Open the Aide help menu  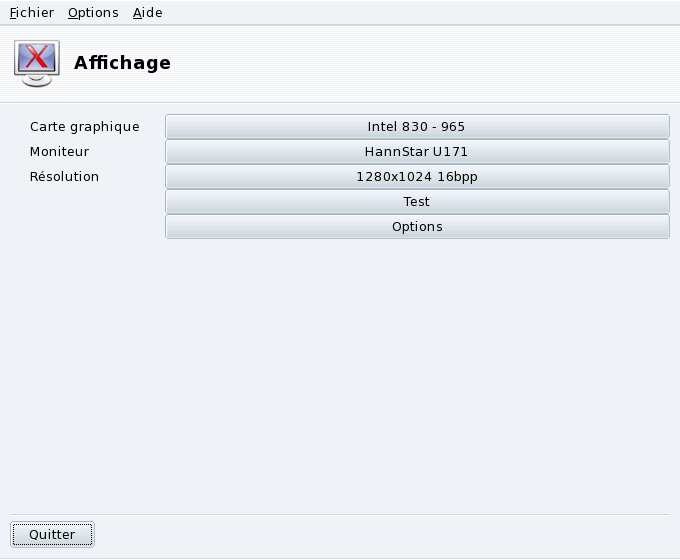tap(147, 13)
